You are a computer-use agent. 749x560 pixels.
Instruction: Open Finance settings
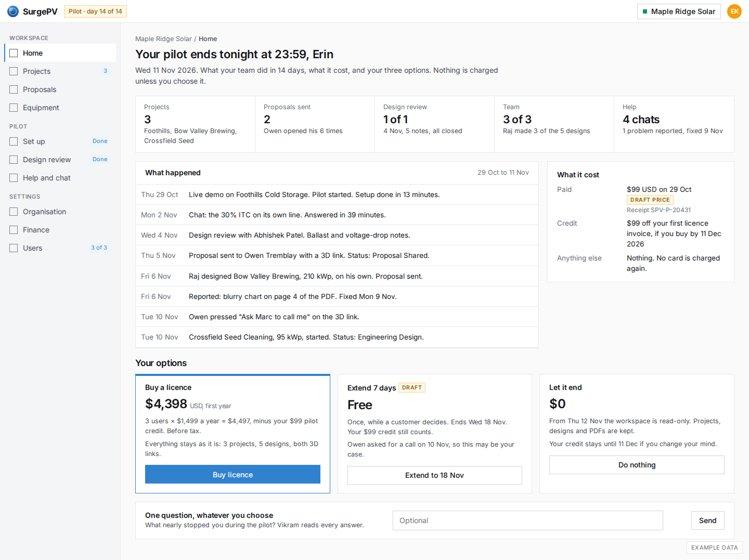(x=60, y=230)
